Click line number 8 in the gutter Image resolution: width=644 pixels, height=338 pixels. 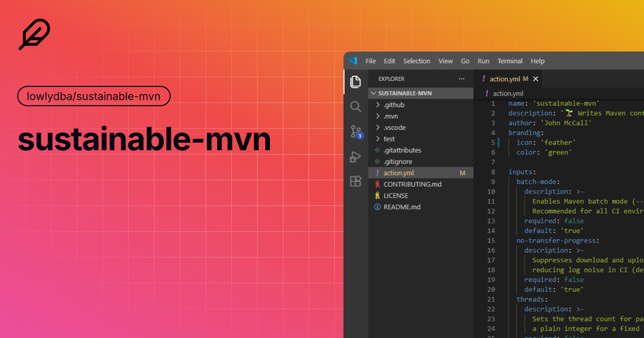pyautogui.click(x=493, y=172)
